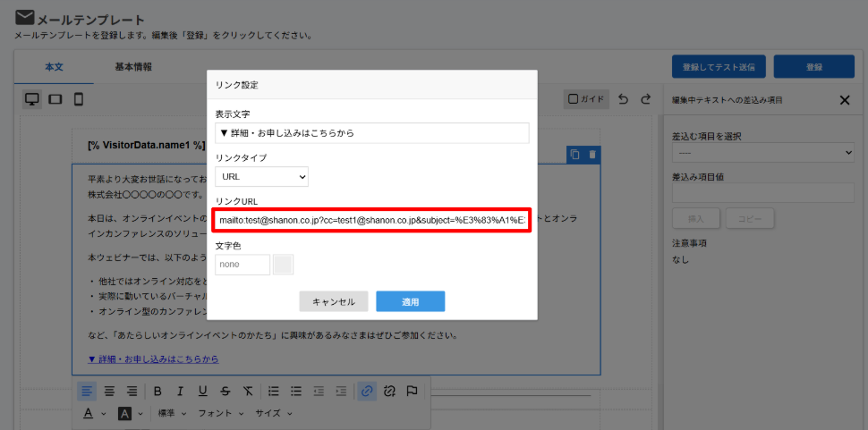Viewport: 868px width, 430px height.
Task: Click the background color A icon
Action: pos(124,413)
